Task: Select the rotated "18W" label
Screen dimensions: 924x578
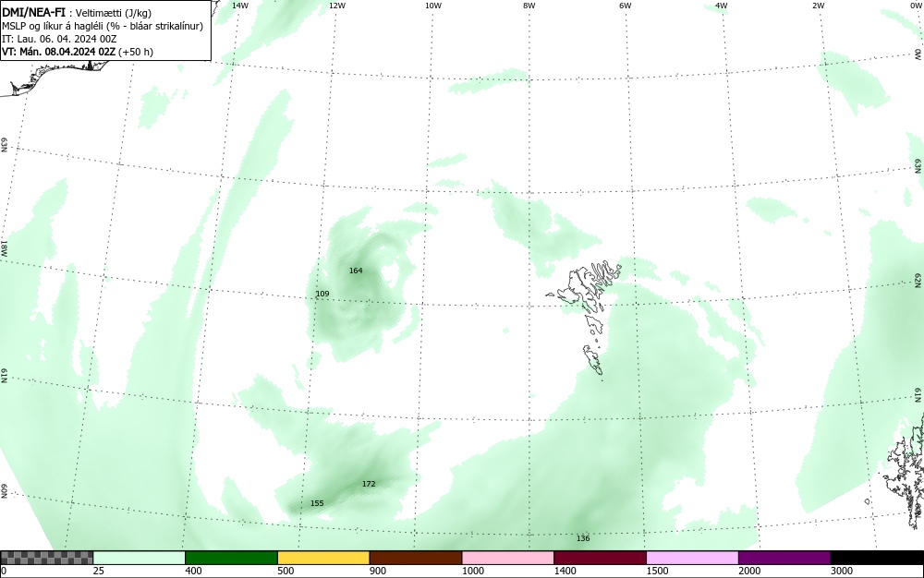Action: (4, 247)
